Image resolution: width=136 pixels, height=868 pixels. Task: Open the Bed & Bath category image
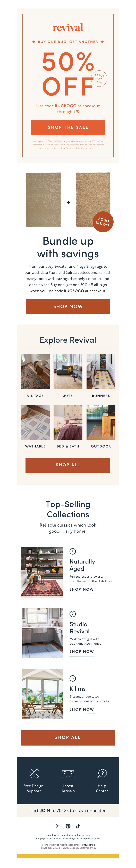[68, 422]
